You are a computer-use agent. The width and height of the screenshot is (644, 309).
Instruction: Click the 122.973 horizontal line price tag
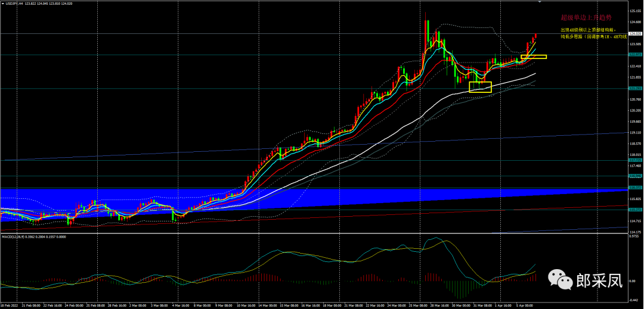pyautogui.click(x=635, y=54)
